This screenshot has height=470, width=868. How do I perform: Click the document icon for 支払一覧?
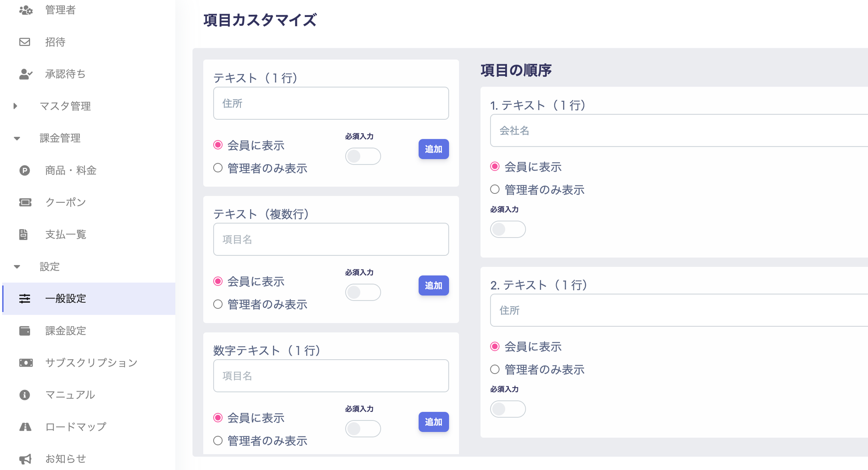coord(24,235)
